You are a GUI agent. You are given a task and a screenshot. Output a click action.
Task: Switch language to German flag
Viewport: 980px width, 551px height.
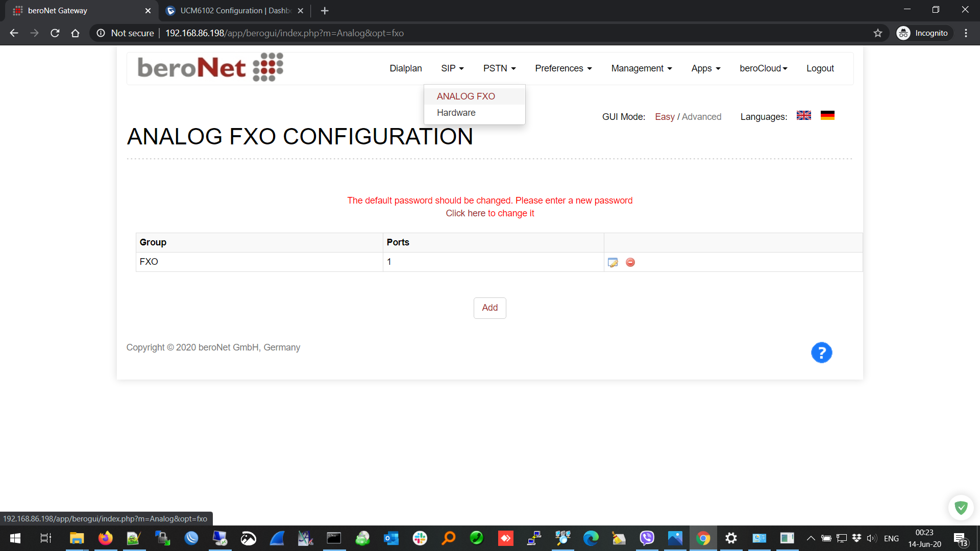(x=827, y=116)
